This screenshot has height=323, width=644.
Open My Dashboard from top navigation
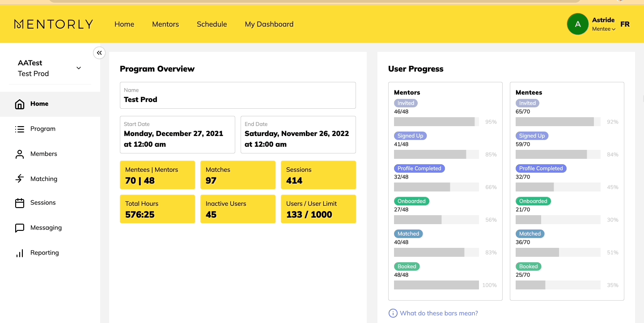pyautogui.click(x=269, y=24)
